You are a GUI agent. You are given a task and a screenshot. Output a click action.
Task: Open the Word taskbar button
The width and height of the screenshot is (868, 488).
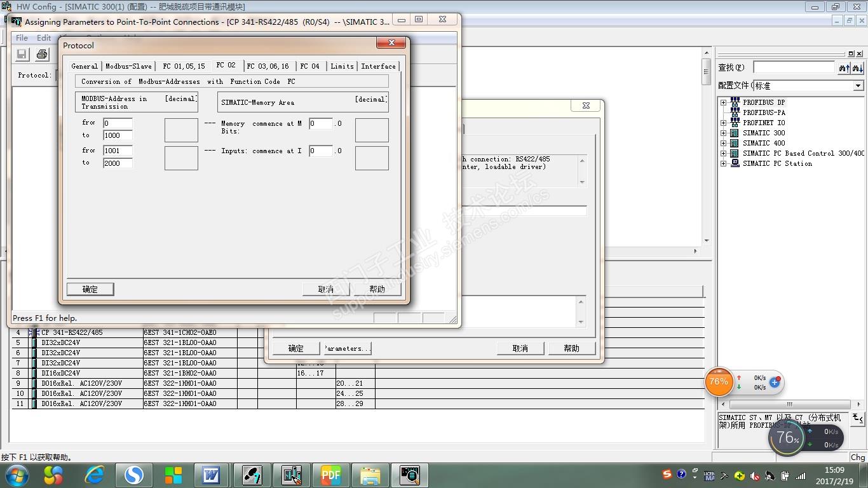point(211,475)
